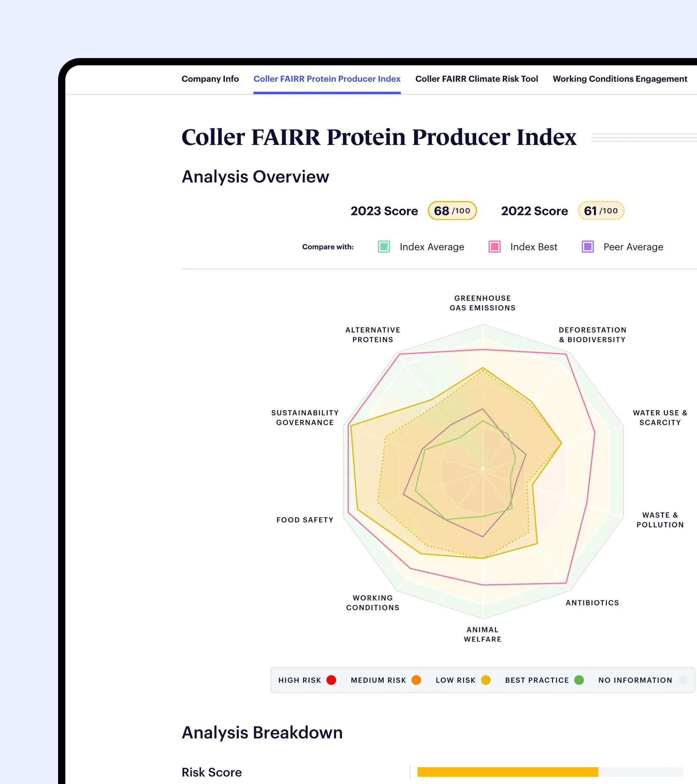Open the Company Info tab
Viewport: 697px width, 784px height.
[210, 79]
